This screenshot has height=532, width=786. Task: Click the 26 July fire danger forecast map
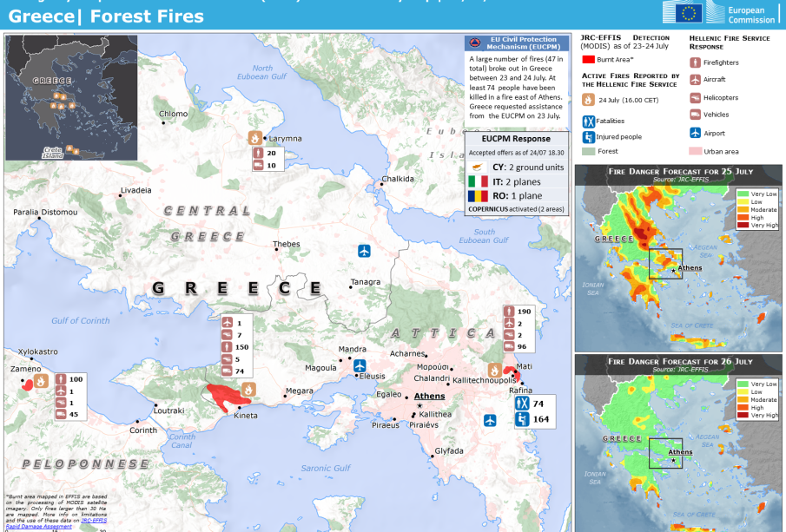[678, 443]
